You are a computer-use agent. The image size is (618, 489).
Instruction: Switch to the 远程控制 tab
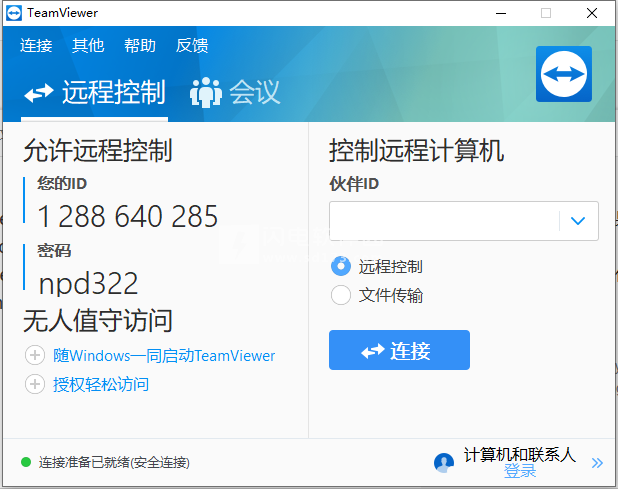pos(95,93)
